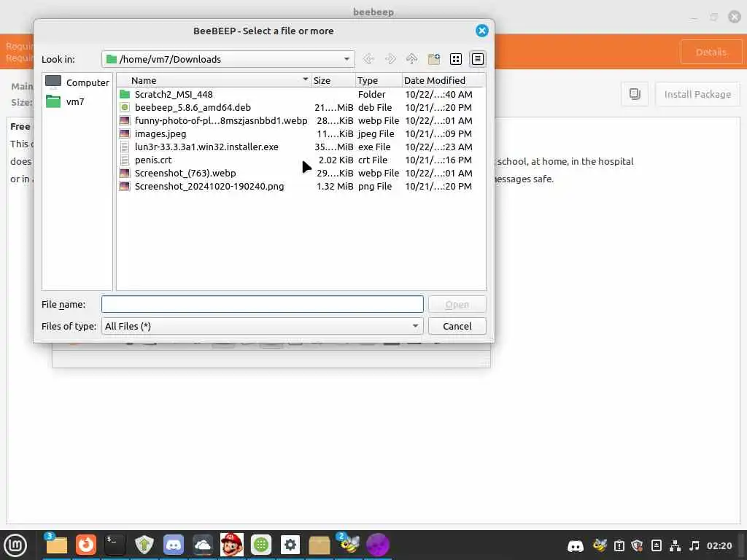Open the green shield update manager
The height and width of the screenshot is (560, 747).
144,545
